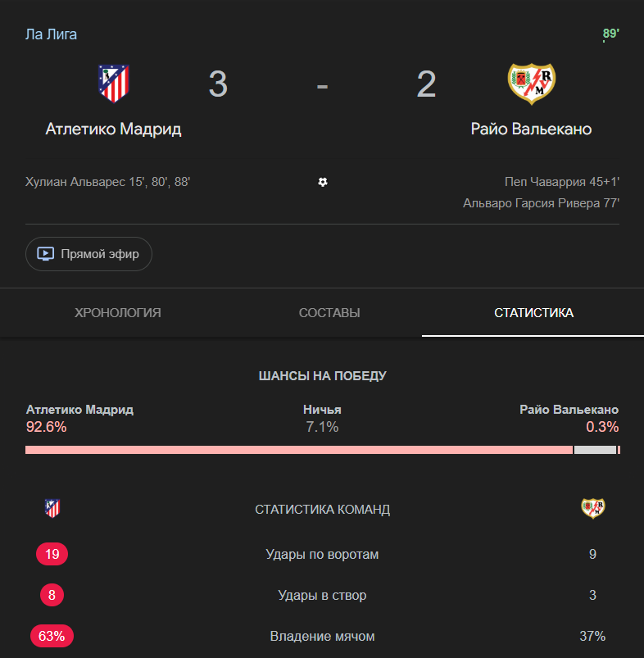Click the Райо Вальекано team name in header
This screenshot has height=658, width=644.
[x=531, y=129]
